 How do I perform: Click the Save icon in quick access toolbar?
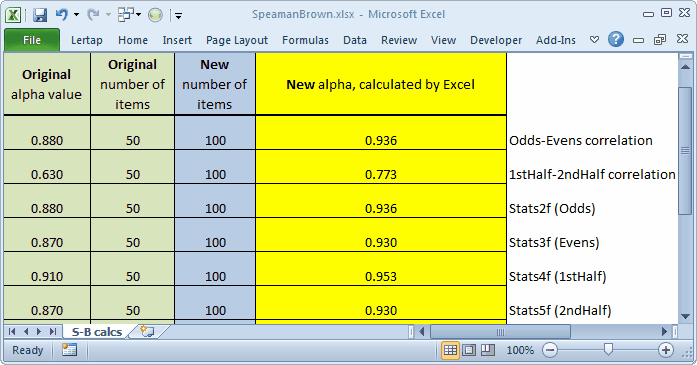(40, 15)
